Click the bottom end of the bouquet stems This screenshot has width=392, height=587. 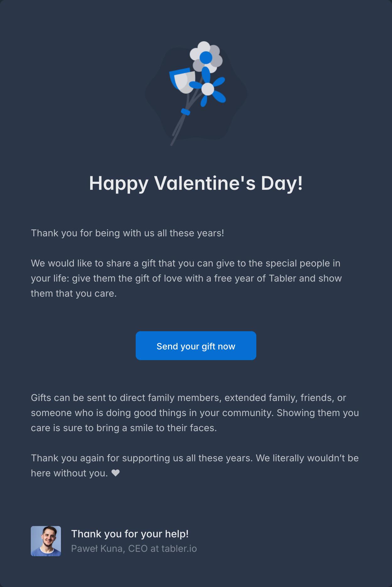171,144
